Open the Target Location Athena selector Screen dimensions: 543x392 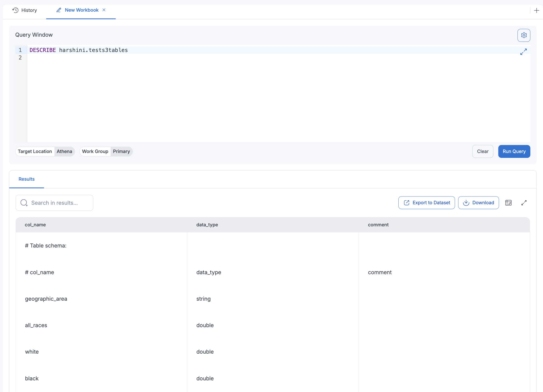click(64, 151)
